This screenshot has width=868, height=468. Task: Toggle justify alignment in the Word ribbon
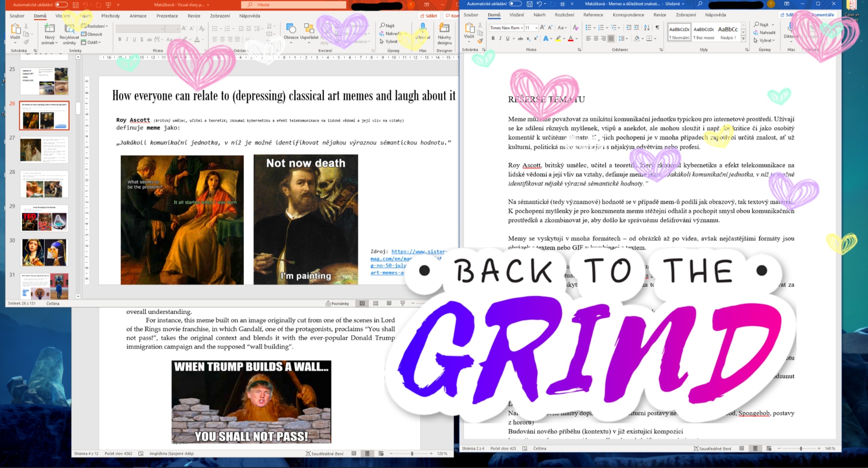(611, 38)
